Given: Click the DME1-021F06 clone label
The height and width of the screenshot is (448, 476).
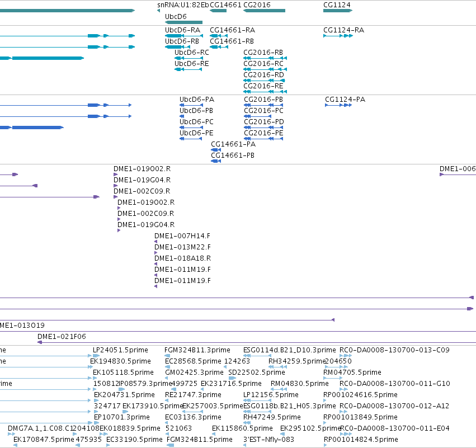Looking at the screenshot, I should pos(62,337).
